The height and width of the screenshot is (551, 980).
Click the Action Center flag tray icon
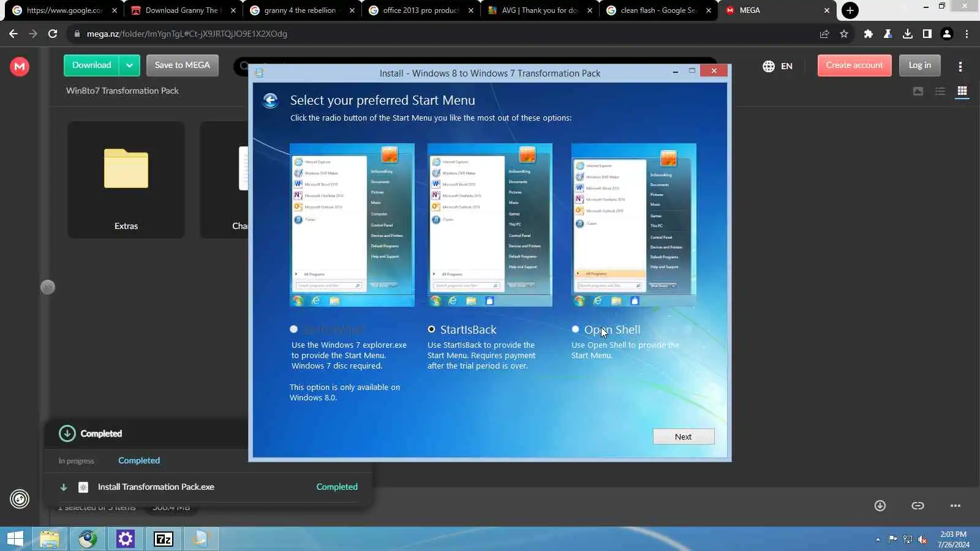click(x=892, y=539)
